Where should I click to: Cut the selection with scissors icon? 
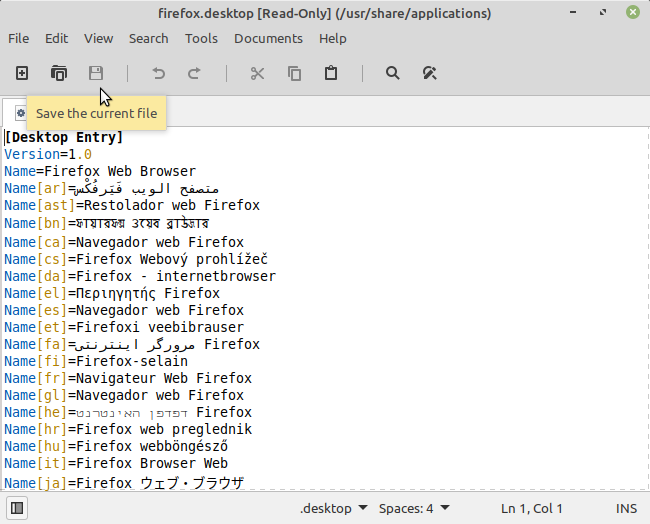[x=257, y=73]
